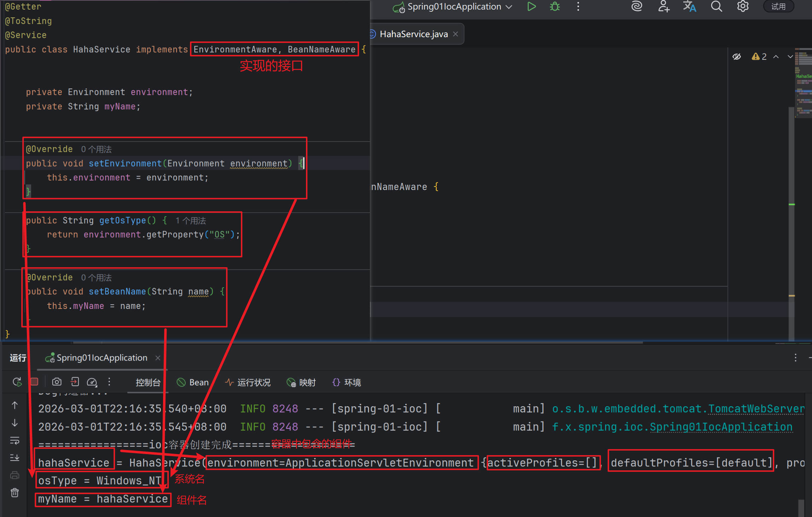This screenshot has width=812, height=517.
Task: Open the profiler gauge icon in run toolbar
Action: coord(92,382)
